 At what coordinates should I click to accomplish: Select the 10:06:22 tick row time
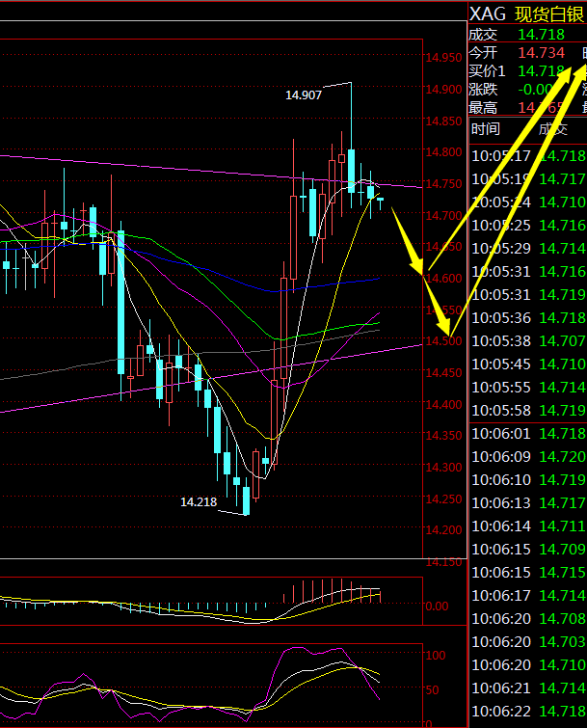(500, 712)
